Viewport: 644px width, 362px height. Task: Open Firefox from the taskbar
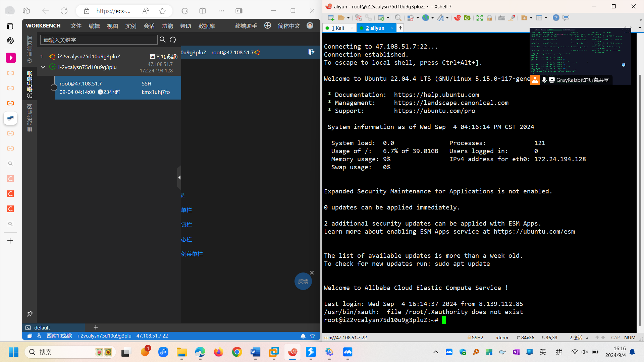coord(218,352)
